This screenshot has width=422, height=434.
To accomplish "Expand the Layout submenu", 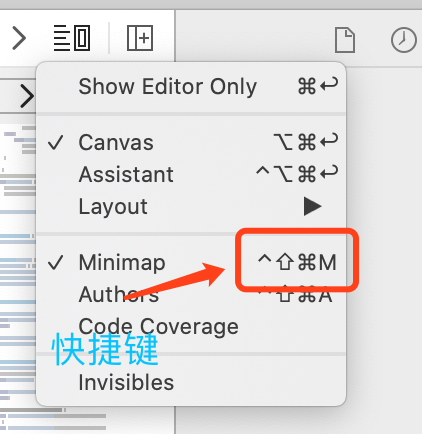I will [191, 207].
